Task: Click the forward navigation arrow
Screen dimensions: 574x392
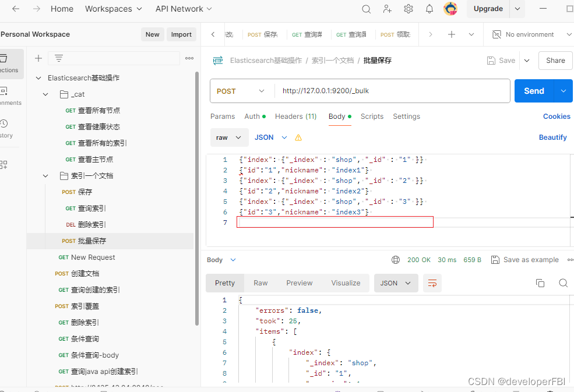Action: click(x=36, y=9)
